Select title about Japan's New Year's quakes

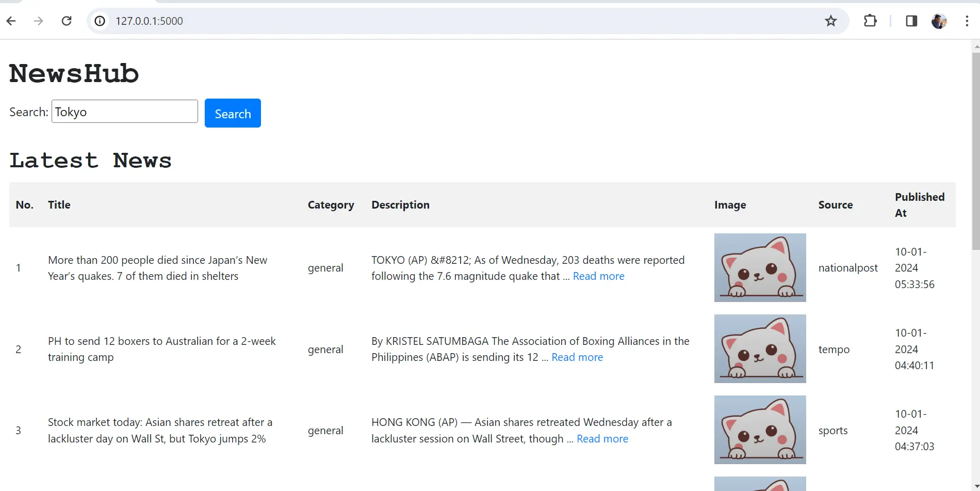coord(157,268)
